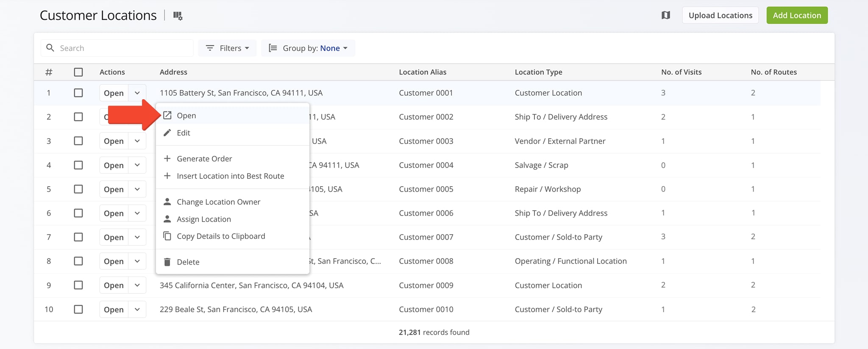Image resolution: width=868 pixels, height=349 pixels.
Task: Select Generate Order menu entry
Action: click(x=233, y=159)
